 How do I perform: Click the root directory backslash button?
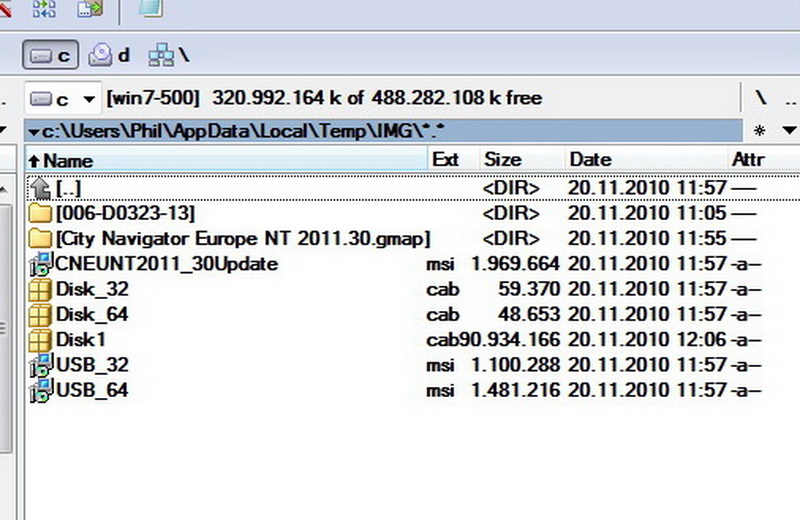point(761,98)
